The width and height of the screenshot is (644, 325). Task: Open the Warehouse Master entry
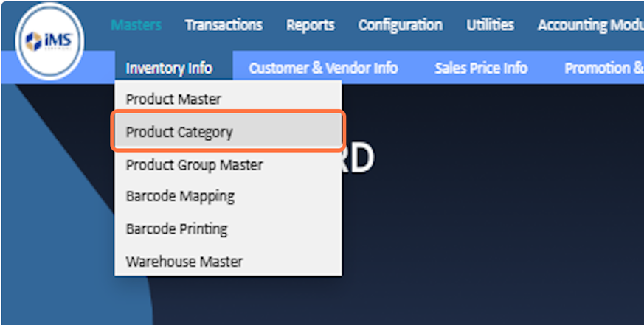point(184,261)
